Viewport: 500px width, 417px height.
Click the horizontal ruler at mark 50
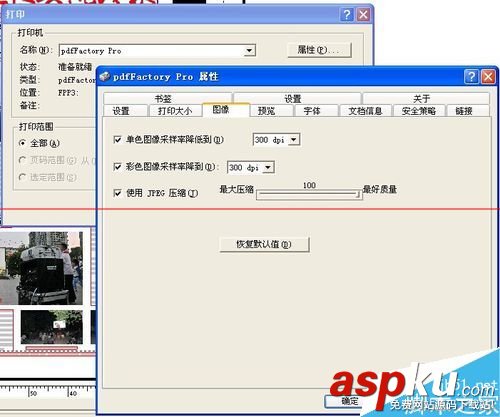click(x=33, y=392)
